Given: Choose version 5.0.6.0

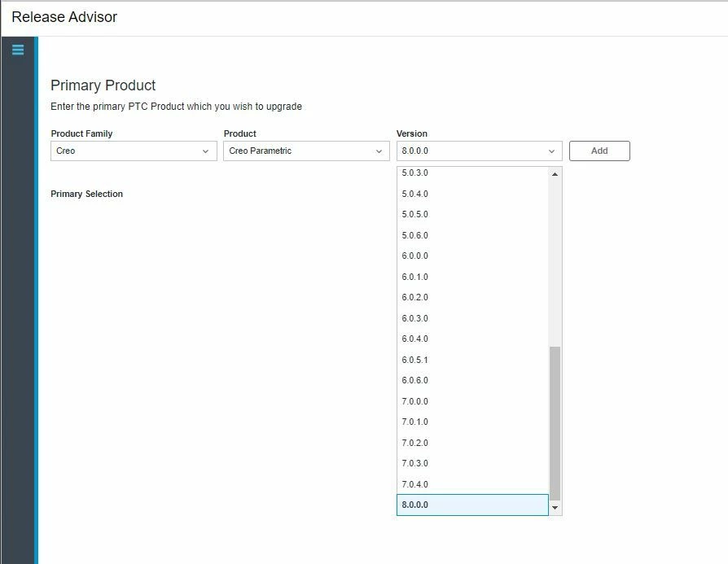Looking at the screenshot, I should tap(472, 235).
